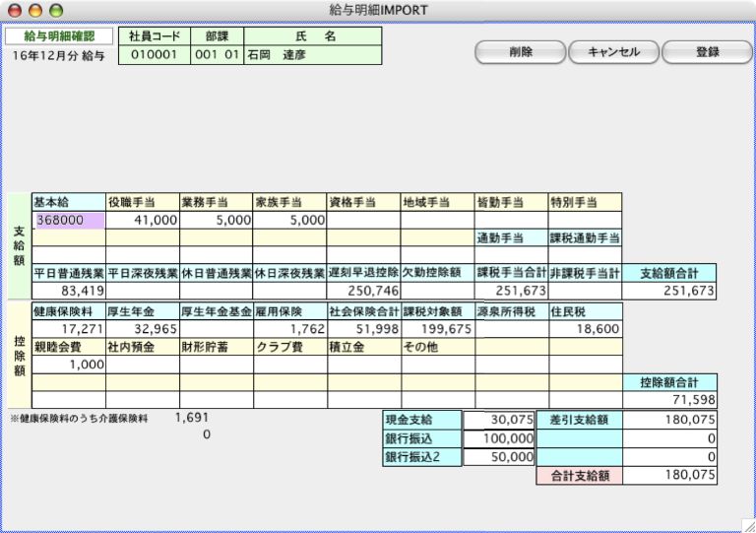Select the 基本給 field showing 368000

click(69, 221)
